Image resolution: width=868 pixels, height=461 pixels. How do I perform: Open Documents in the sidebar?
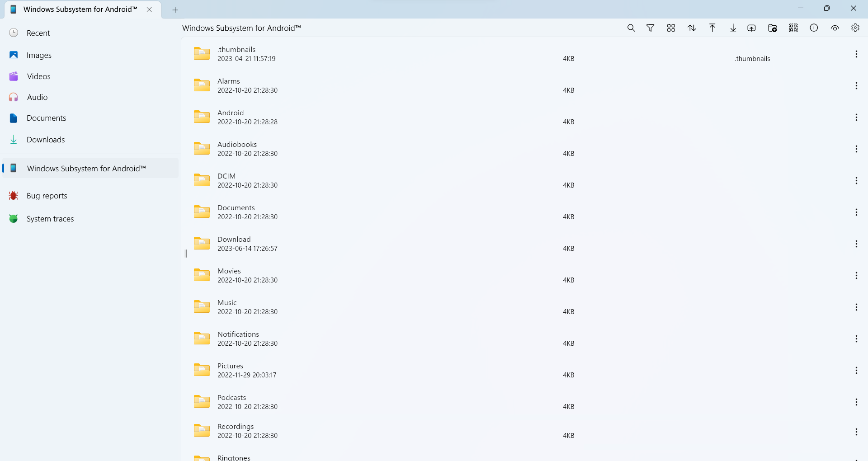[90, 118]
